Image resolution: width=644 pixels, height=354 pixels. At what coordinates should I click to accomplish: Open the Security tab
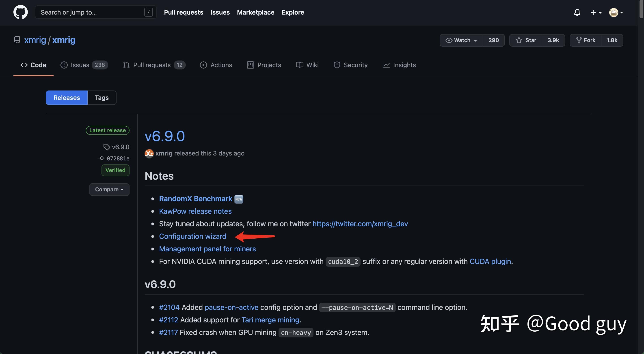tap(350, 65)
